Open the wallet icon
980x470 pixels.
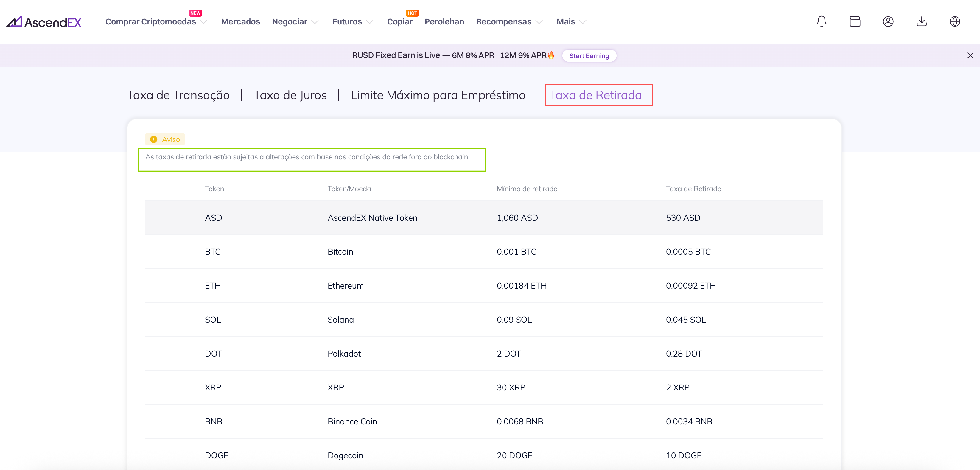point(855,21)
